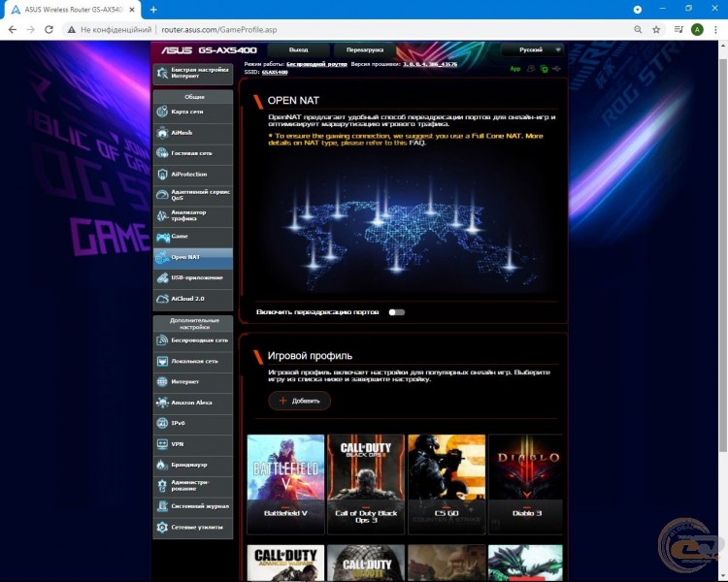This screenshot has height=582, width=728.
Task: Open Quick Internet Setup (Быстрая настройка Интернет)
Action: coord(193,73)
